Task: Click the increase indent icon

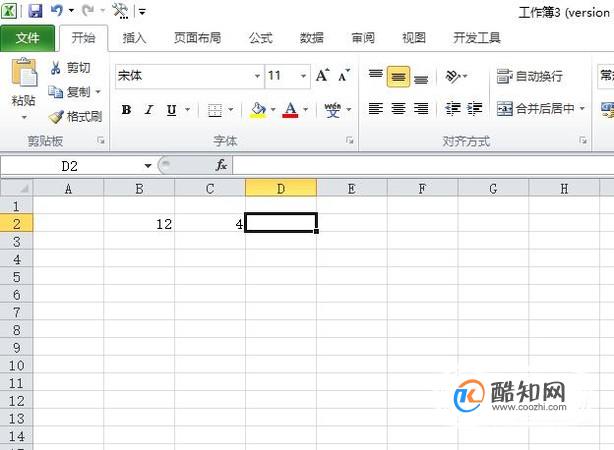Action: [x=475, y=108]
